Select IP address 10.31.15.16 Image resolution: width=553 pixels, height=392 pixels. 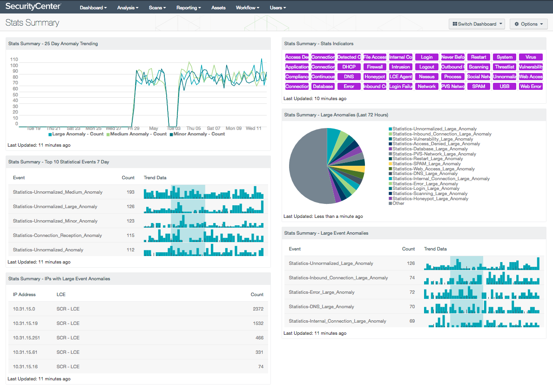(26, 366)
